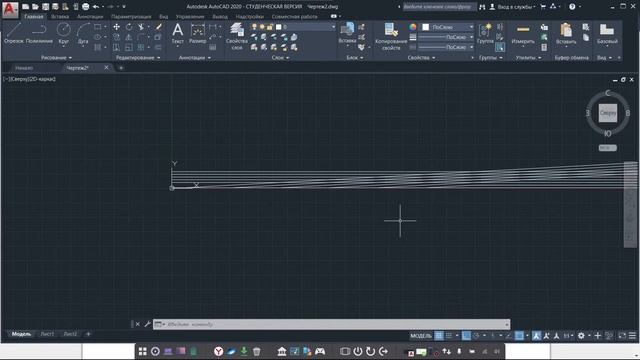640x360 pixels.
Task: Click the Группа (Group) tool
Action: coord(485,33)
